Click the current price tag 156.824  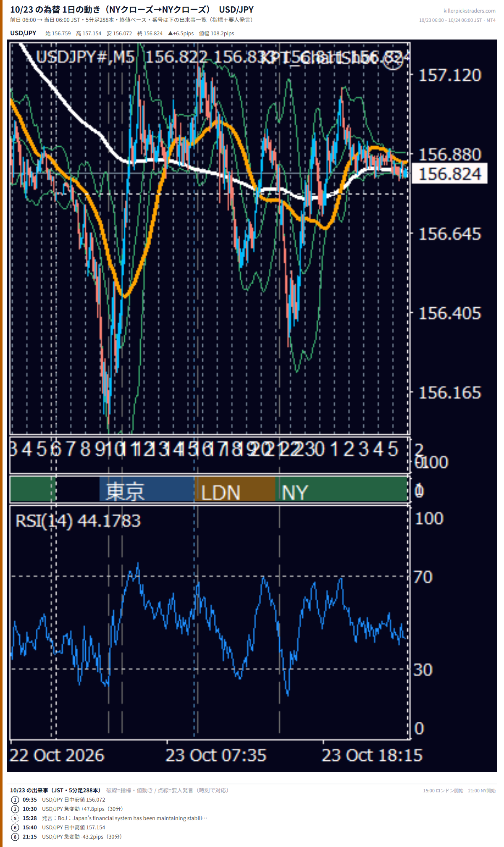[449, 174]
